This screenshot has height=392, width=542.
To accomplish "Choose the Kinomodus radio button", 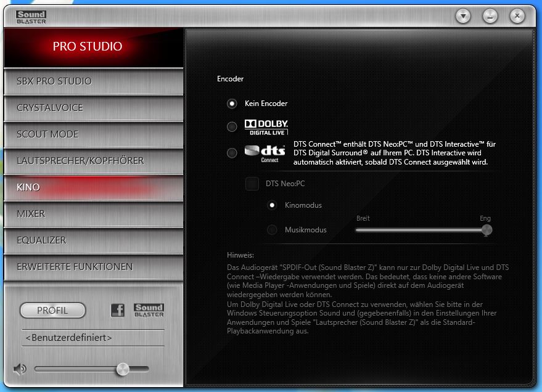I will pyautogui.click(x=272, y=205).
